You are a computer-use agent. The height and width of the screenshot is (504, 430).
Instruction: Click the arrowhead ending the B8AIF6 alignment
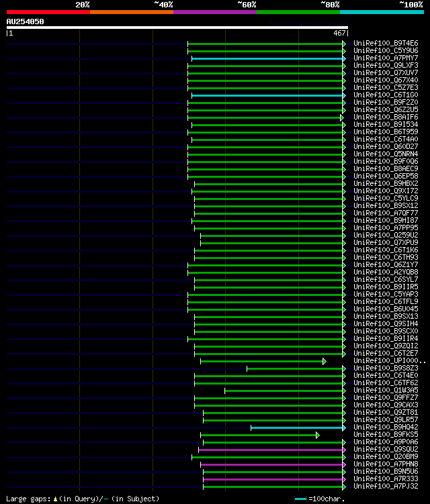click(x=342, y=118)
